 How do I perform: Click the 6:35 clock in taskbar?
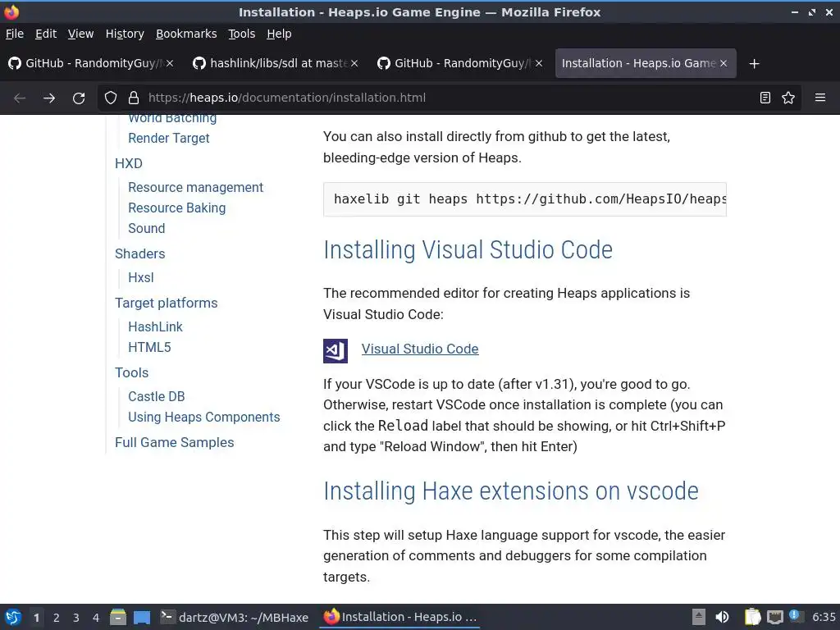coord(824,617)
